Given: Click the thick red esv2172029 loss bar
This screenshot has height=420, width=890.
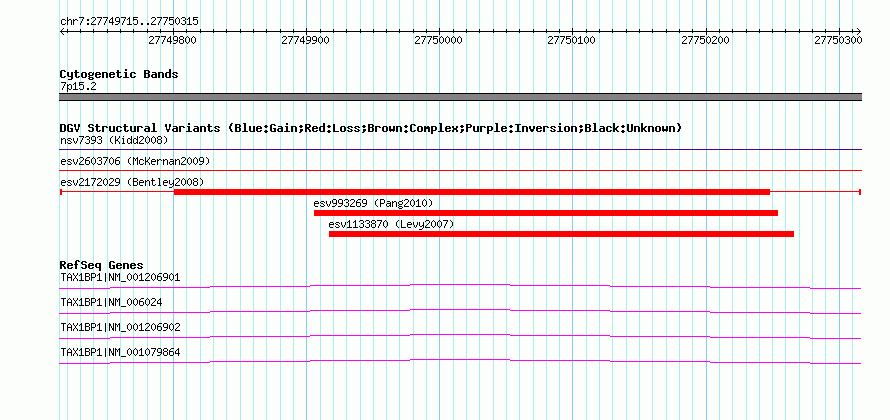Looking at the screenshot, I should 472,192.
